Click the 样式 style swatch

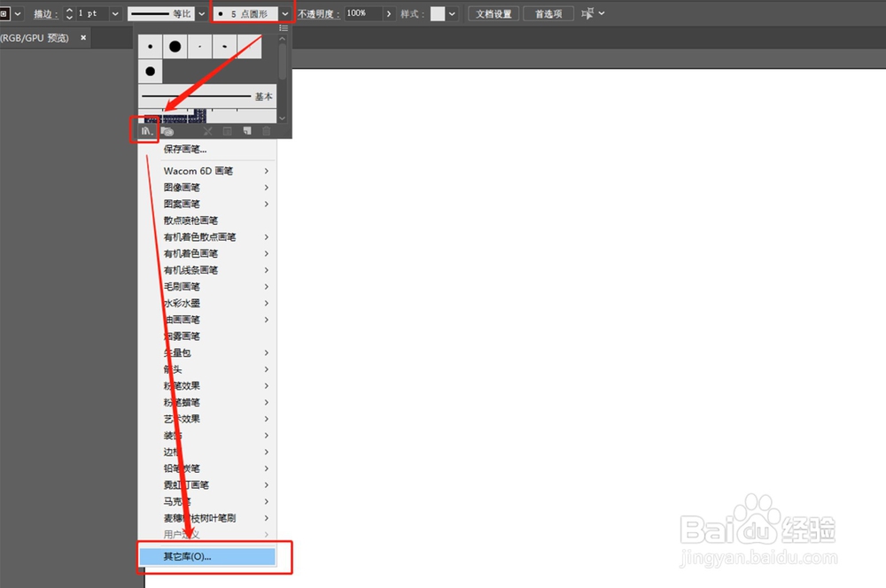[x=438, y=13]
